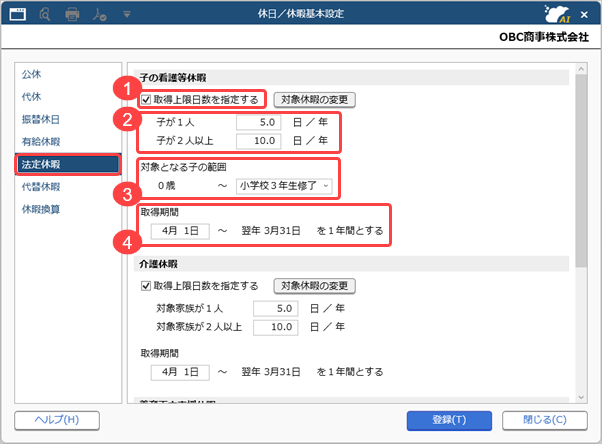Click the ０歳 text

tap(167, 186)
